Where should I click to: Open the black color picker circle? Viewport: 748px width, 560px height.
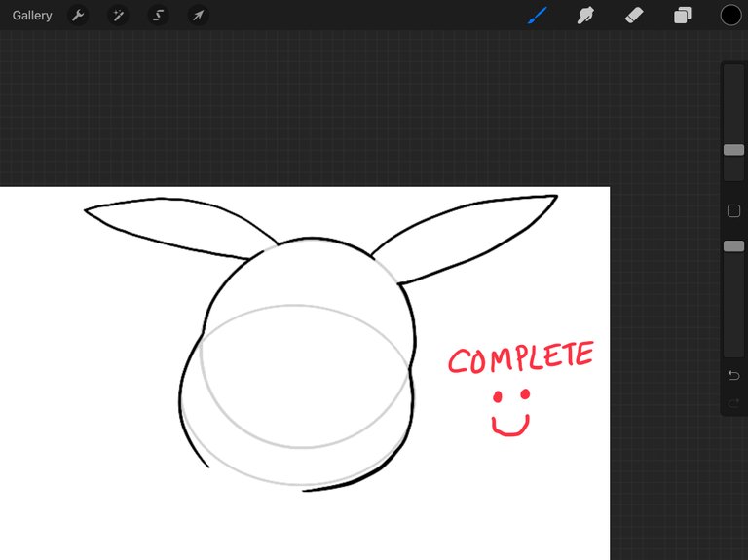(x=730, y=16)
